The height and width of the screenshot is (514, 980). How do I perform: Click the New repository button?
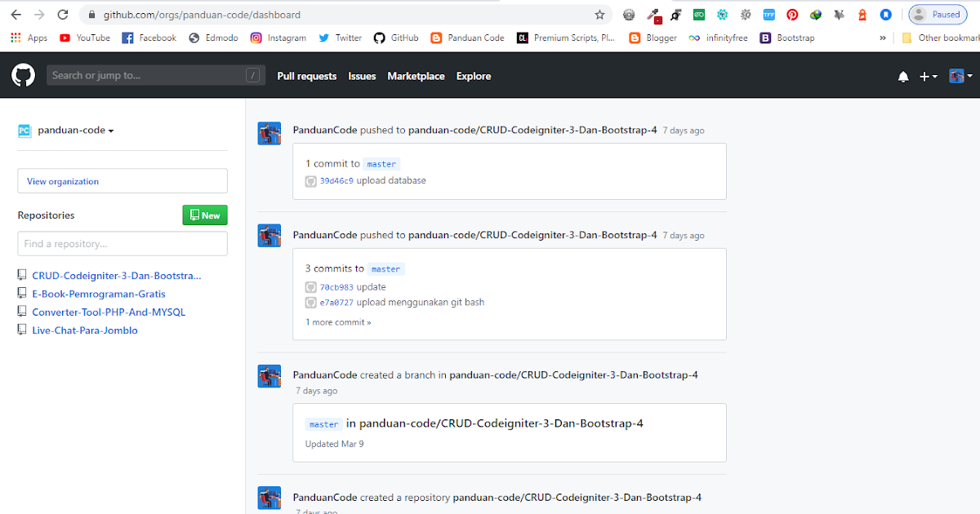(205, 215)
